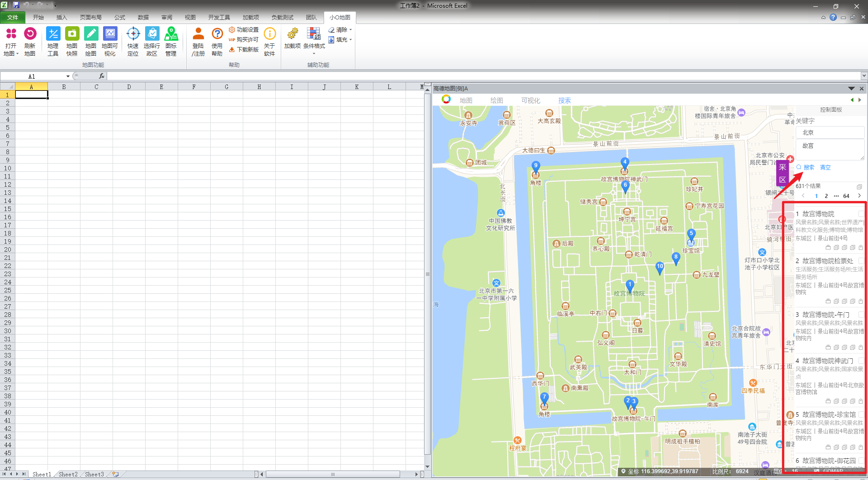Switch to the 绘图 tab in map pane
Viewport: 868px width, 480px height.
(496, 100)
